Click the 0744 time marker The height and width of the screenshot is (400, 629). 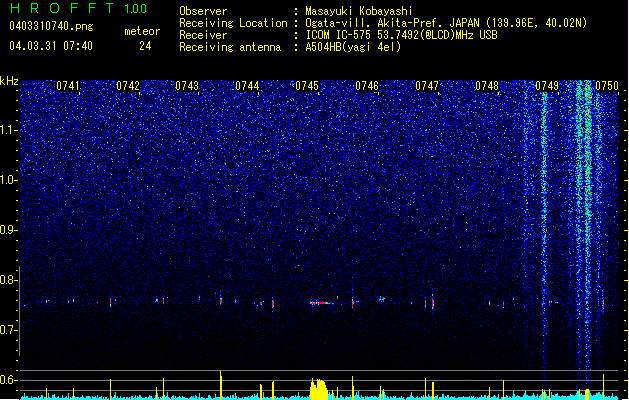[247, 86]
